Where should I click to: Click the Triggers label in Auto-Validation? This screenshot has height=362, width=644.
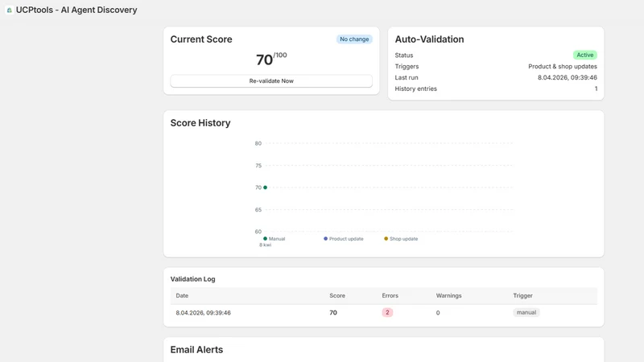coord(407,67)
